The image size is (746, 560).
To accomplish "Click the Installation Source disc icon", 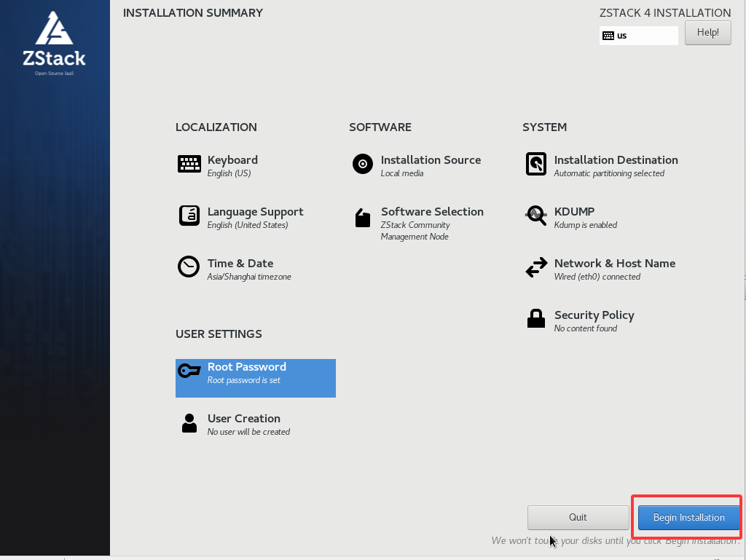I will coord(363,164).
